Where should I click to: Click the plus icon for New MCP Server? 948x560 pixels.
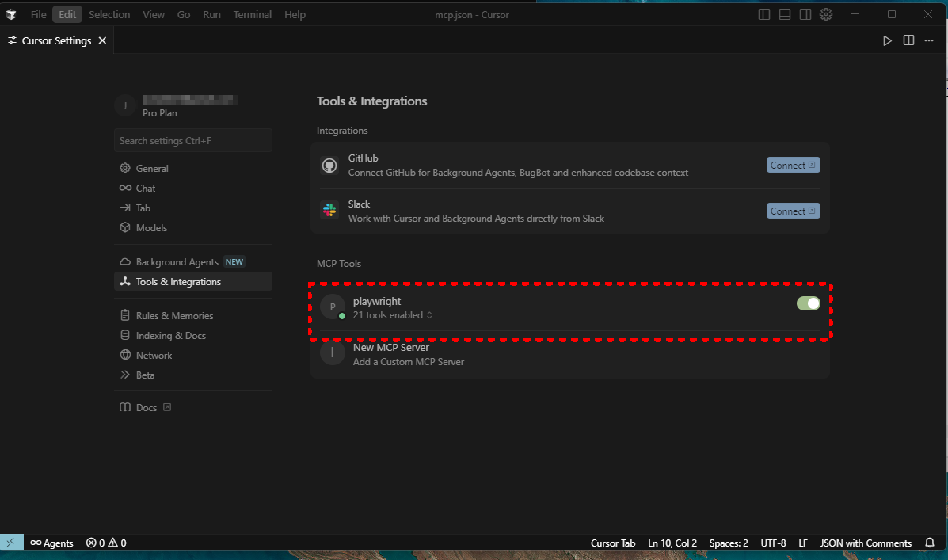point(333,352)
